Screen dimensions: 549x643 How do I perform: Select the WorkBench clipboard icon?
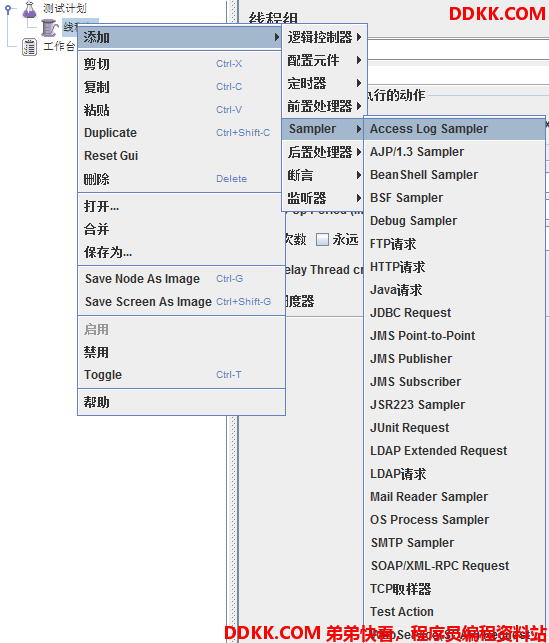(x=29, y=47)
